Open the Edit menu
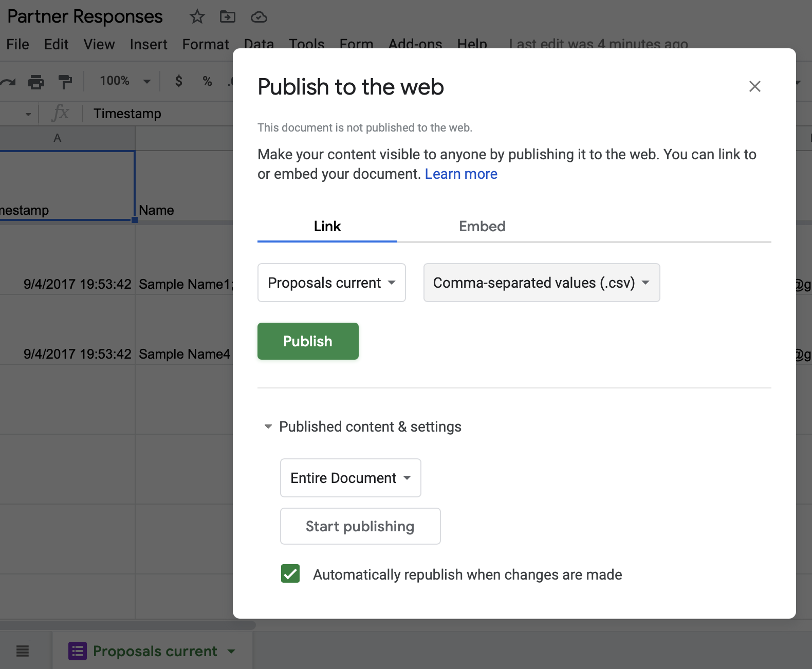812x669 pixels. [56, 44]
